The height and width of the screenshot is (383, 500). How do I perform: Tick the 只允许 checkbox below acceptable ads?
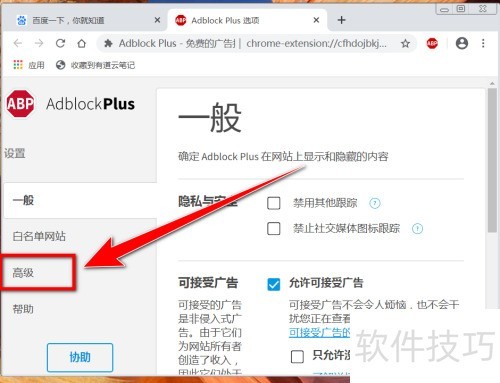(297, 356)
